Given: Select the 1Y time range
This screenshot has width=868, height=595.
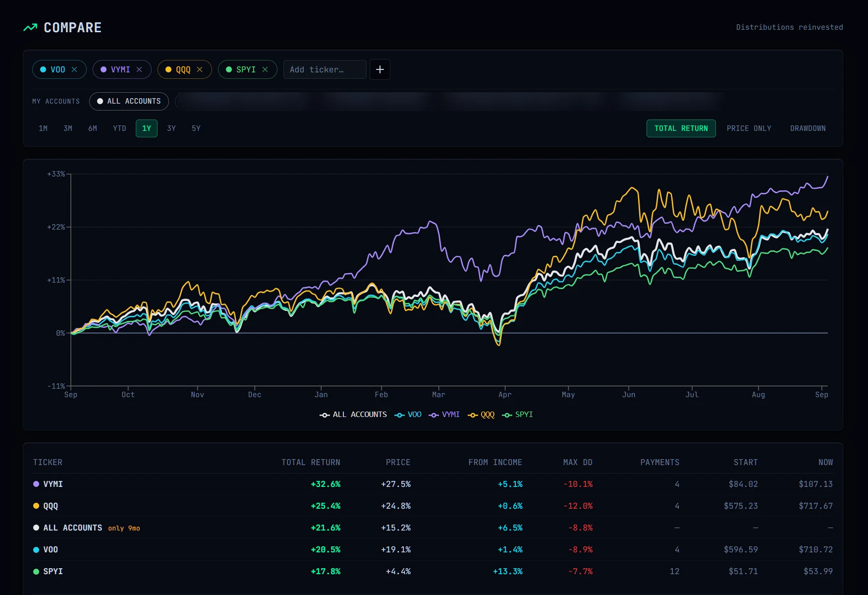Looking at the screenshot, I should pos(147,128).
